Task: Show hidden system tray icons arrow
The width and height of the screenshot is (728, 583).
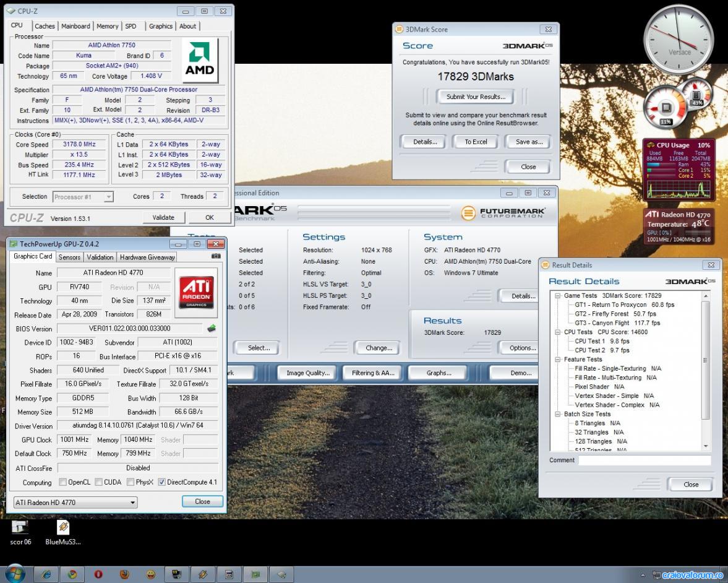Action: click(x=643, y=575)
